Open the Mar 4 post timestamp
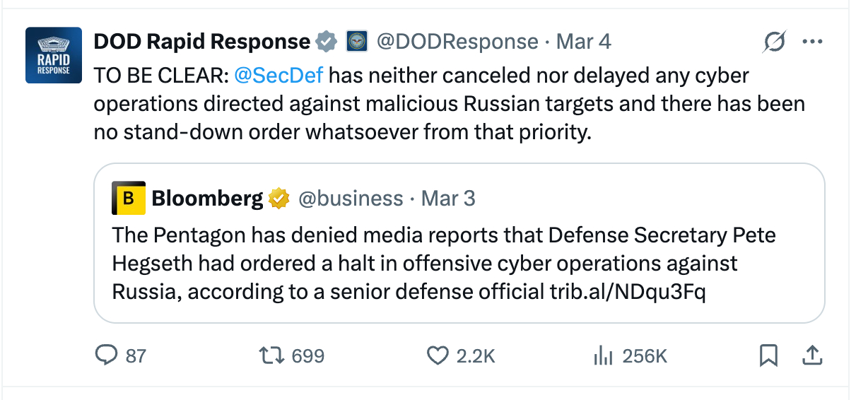Viewport: 868px width, 400px height. [583, 42]
